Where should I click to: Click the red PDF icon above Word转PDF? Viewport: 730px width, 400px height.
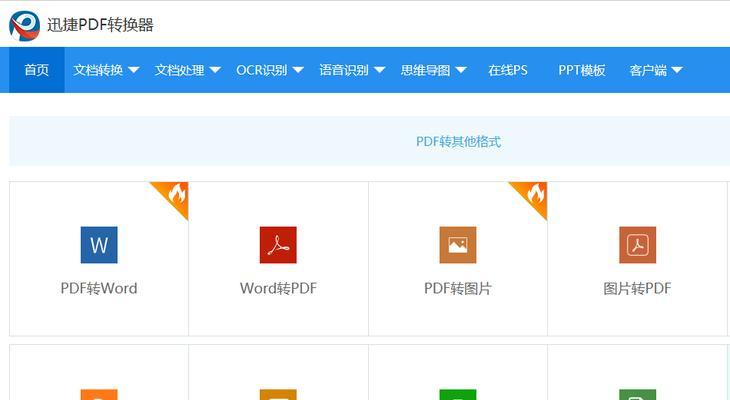click(x=278, y=245)
